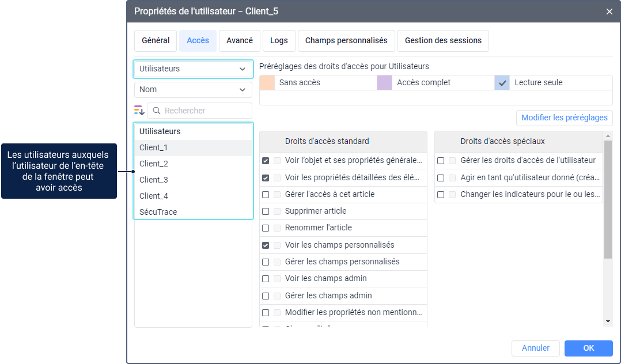This screenshot has height=364, width=621.
Task: Uncheck 'Voir les champs personnalisés' checkbox
Action: coord(266,245)
